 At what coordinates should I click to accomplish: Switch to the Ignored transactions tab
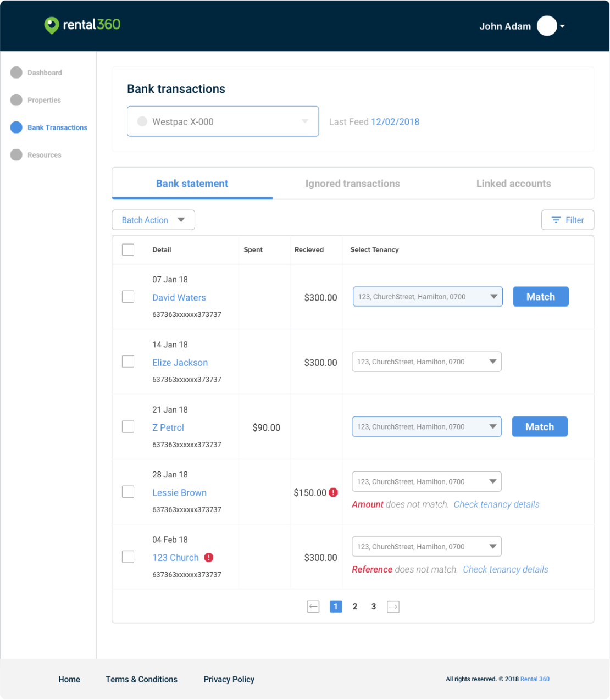(353, 184)
